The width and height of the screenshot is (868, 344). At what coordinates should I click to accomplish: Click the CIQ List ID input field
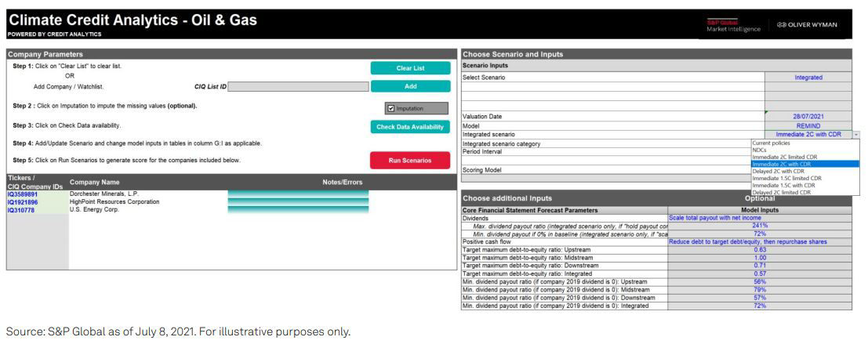coord(296,86)
